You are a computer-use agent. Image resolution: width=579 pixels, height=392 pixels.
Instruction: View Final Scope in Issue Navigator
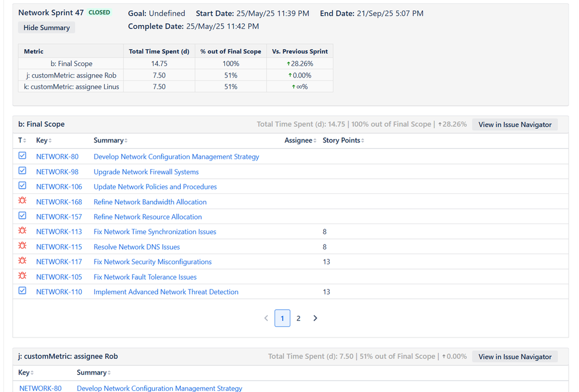click(515, 124)
